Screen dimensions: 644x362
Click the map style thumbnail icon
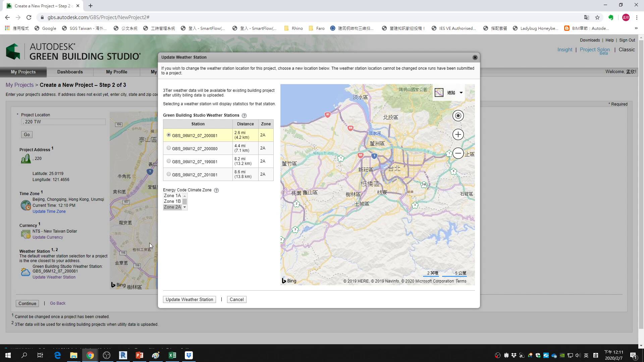pos(439,93)
